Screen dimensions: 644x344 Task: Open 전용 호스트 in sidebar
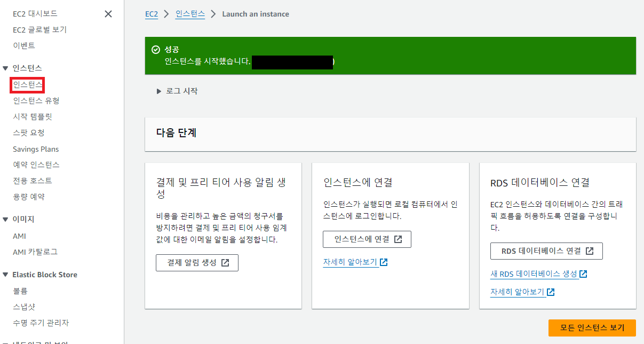[x=33, y=181]
